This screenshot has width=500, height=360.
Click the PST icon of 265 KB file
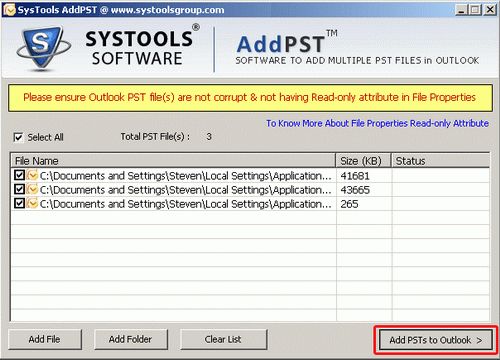click(32, 203)
